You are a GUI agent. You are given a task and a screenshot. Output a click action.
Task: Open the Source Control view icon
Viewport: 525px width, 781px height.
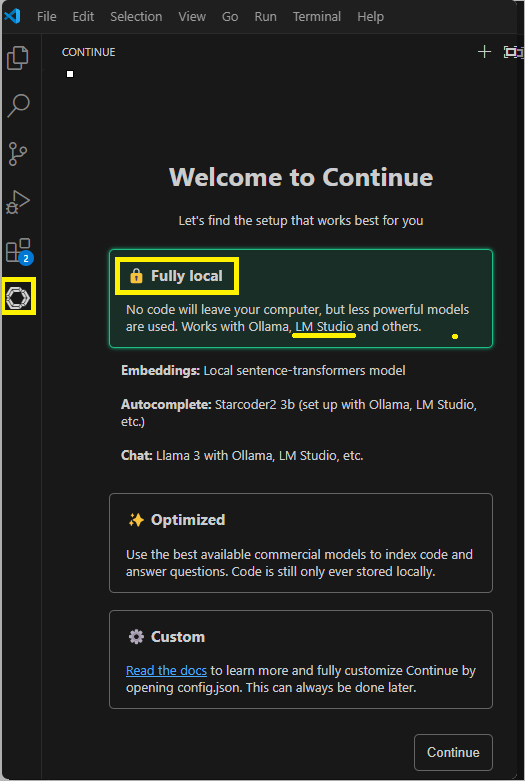tap(18, 153)
